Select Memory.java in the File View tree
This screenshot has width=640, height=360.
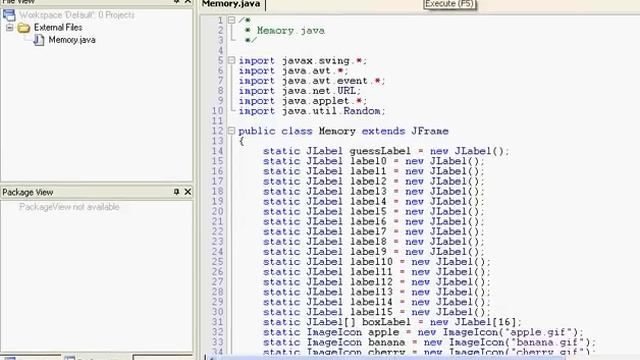(72, 40)
